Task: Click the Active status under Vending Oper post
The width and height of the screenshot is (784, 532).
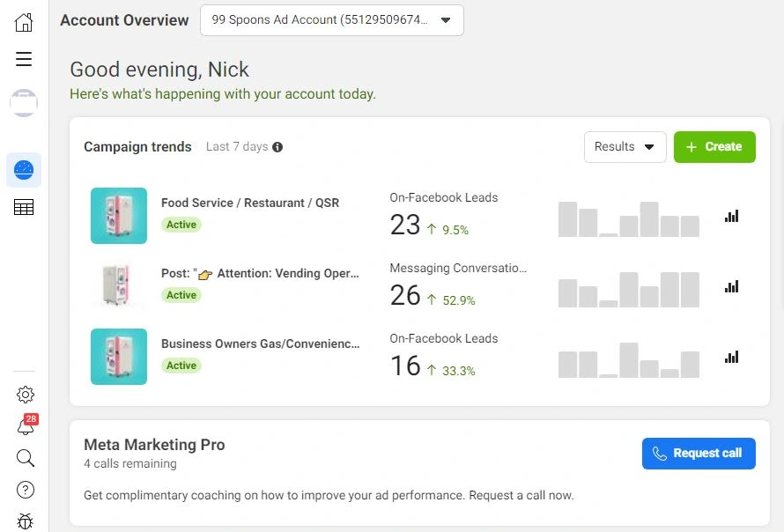Action: pos(181,295)
